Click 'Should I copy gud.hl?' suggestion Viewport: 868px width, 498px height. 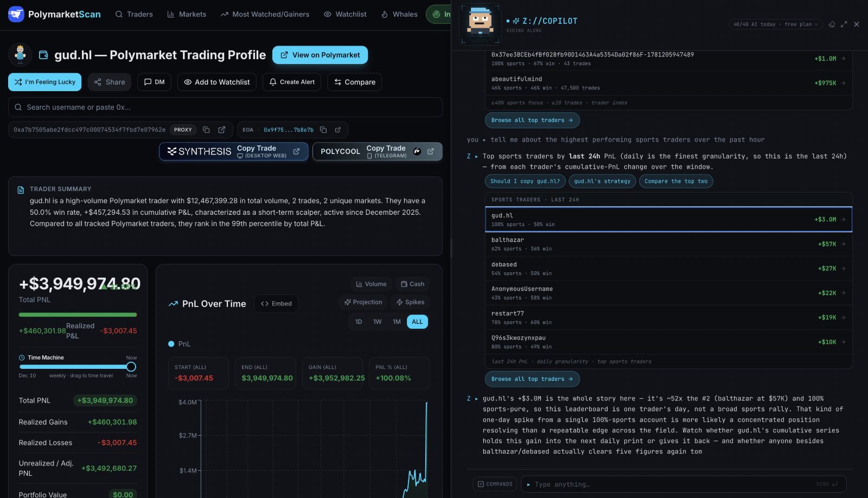point(525,181)
